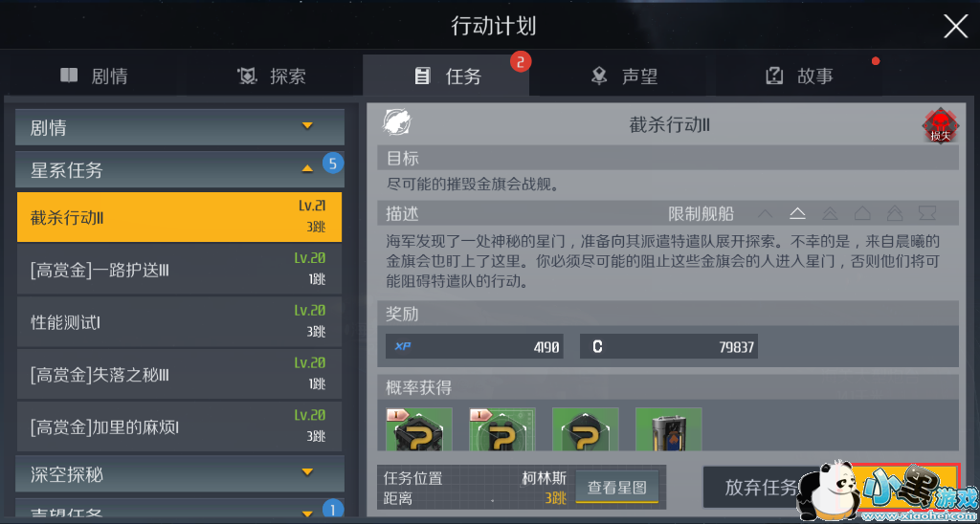Viewport: 980px width, 524px height.
Task: Tap the canister reward item in 概率获得
Action: 668,429
